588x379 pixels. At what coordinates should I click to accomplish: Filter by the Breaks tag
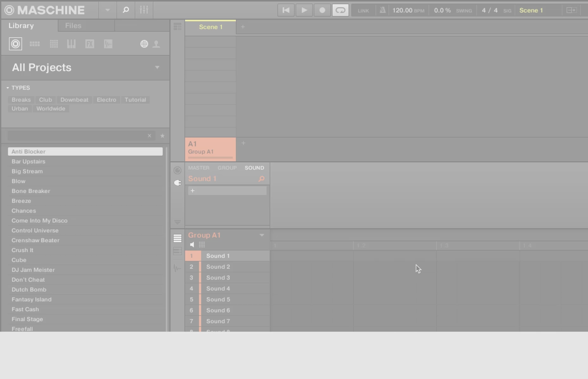coord(21,100)
